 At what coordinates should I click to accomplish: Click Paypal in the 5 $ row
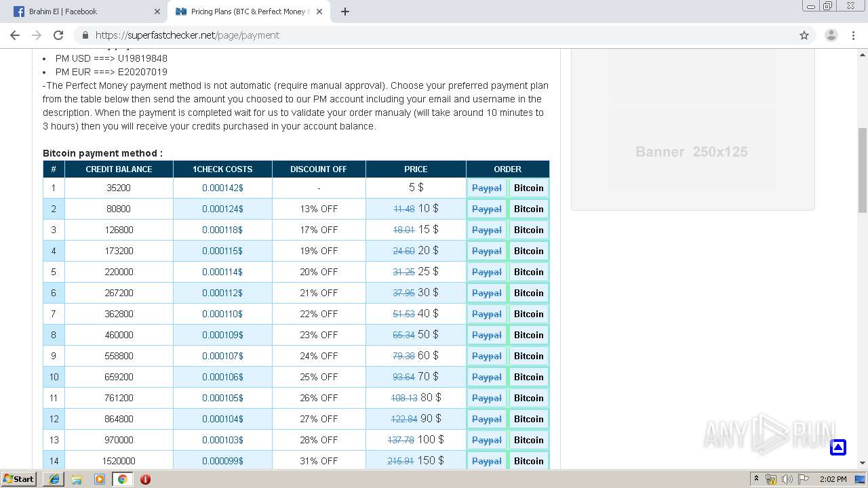coord(487,188)
